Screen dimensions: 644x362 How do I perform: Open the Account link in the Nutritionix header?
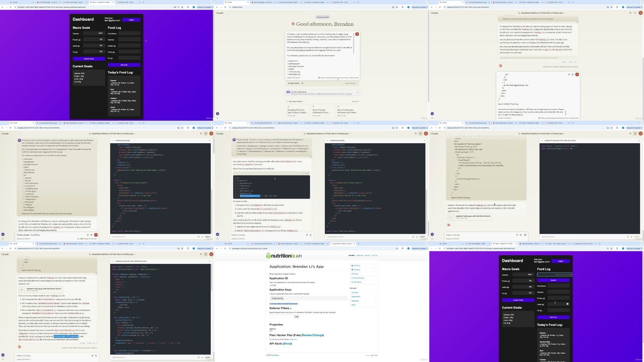(x=367, y=256)
